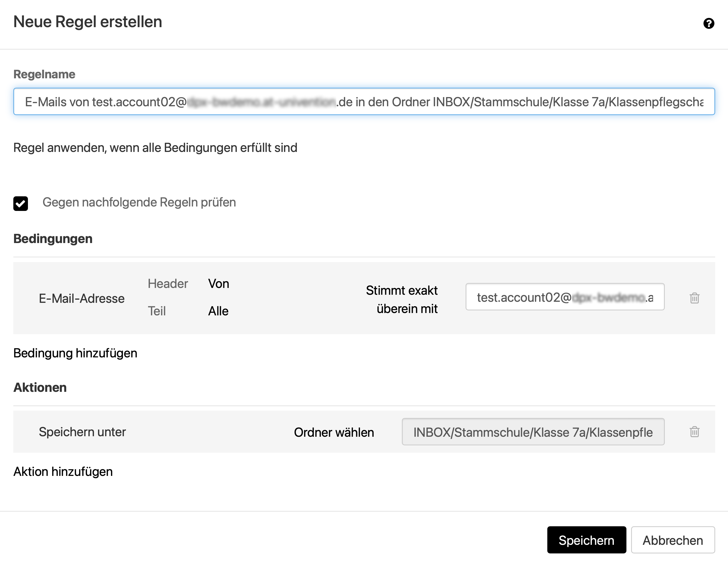Click the Aktionen section heading
The width and height of the screenshot is (728, 567).
click(x=40, y=387)
